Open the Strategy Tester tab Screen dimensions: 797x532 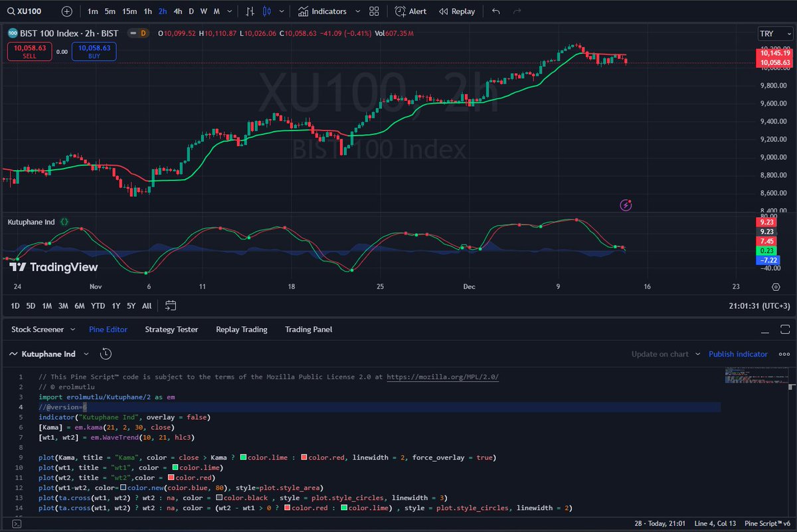click(171, 329)
